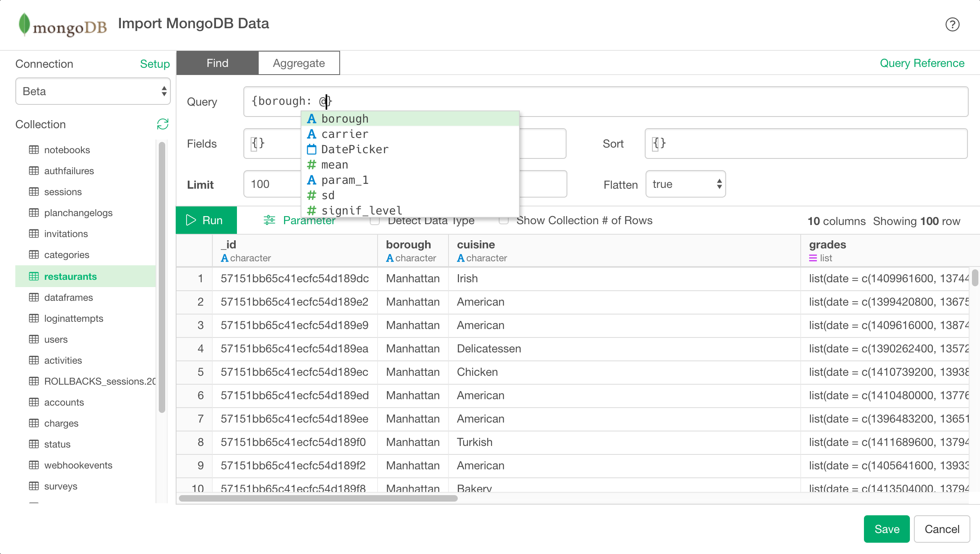Click the dataframes table icon
Viewport: 980px width, 554px height.
34,297
